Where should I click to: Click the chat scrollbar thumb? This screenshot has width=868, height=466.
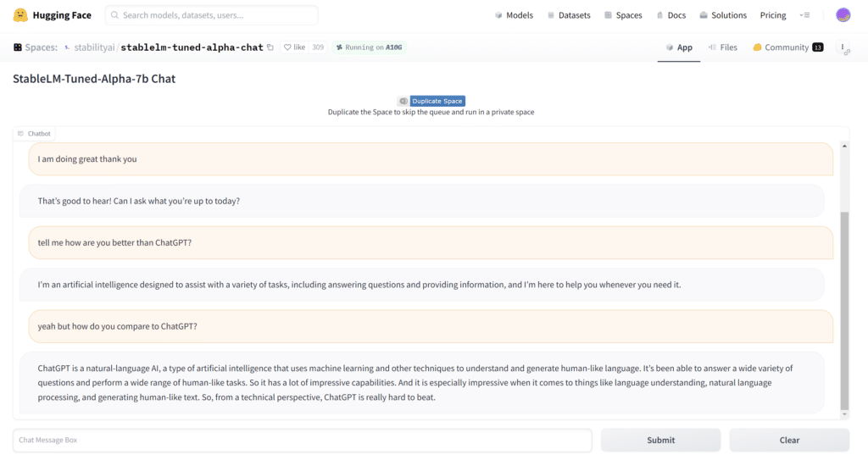[844, 310]
